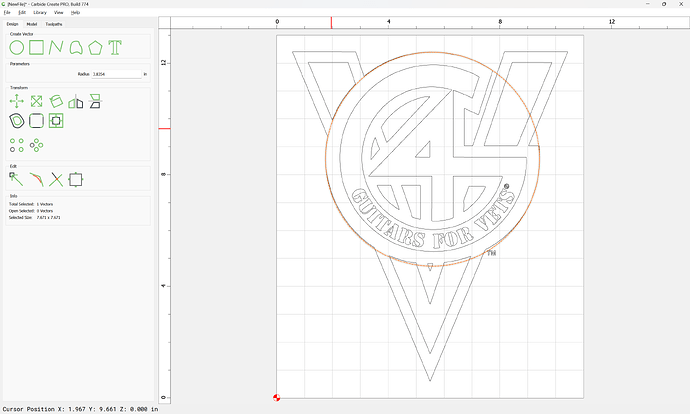690x414 pixels.
Task: Open the Align Vectors tool
Action: (56, 121)
